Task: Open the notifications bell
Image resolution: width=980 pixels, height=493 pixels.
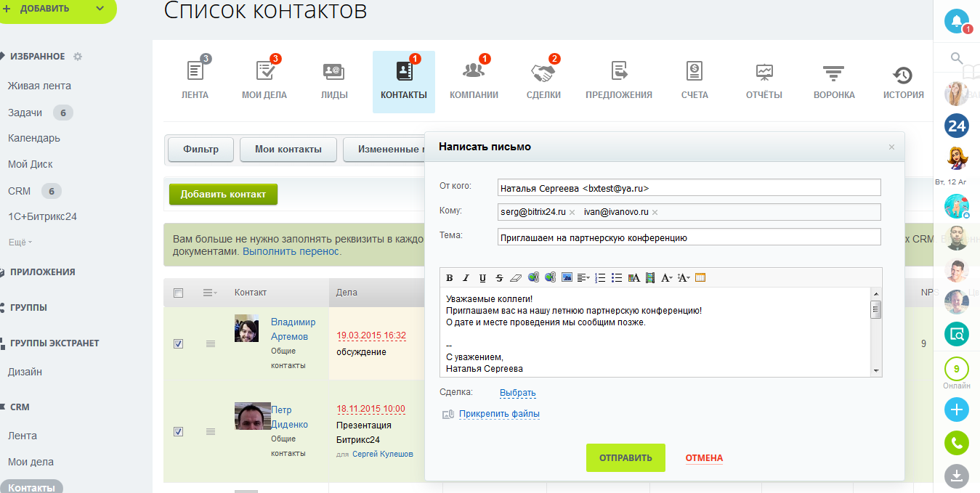Action: (957, 20)
